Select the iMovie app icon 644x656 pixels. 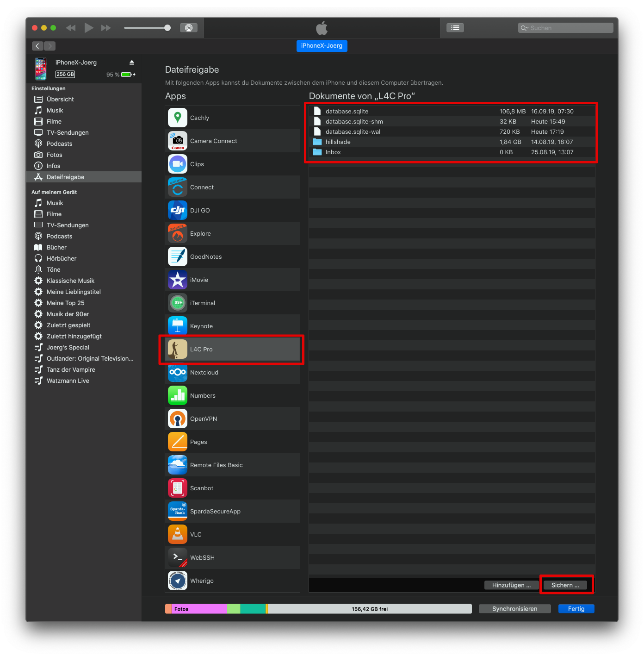[x=178, y=280]
